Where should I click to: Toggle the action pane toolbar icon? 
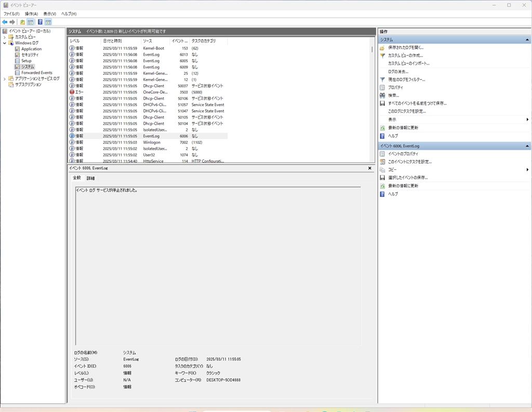coord(48,22)
